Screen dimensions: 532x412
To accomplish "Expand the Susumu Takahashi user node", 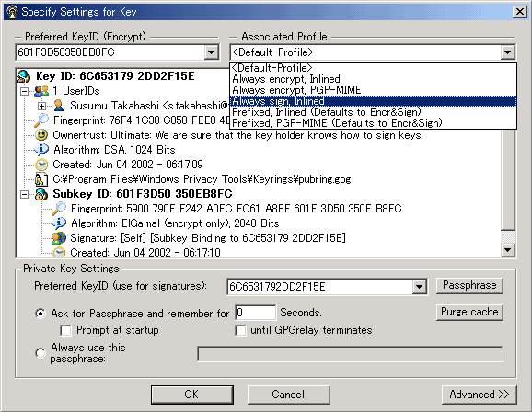I will click(41, 106).
